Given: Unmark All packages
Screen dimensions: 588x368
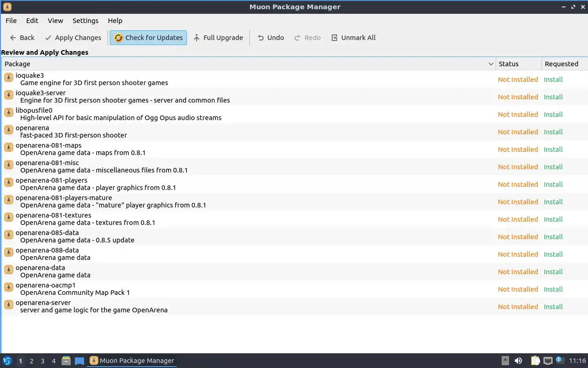Looking at the screenshot, I should pyautogui.click(x=353, y=38).
